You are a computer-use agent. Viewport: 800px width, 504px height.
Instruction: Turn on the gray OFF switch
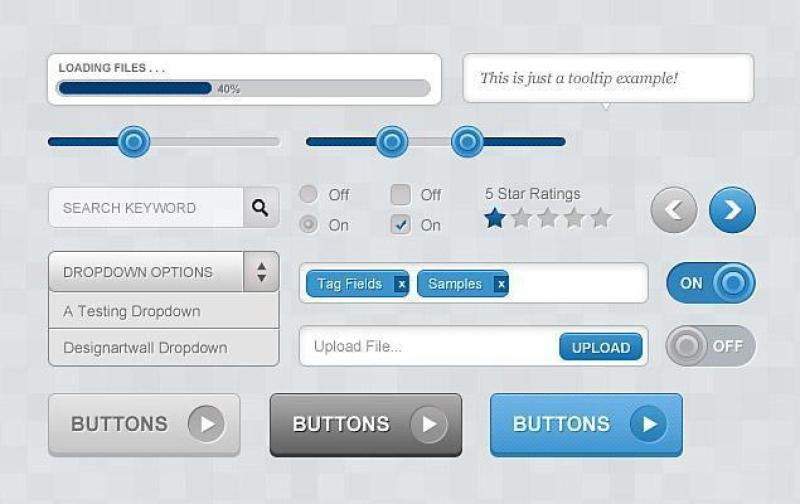pyautogui.click(x=711, y=346)
